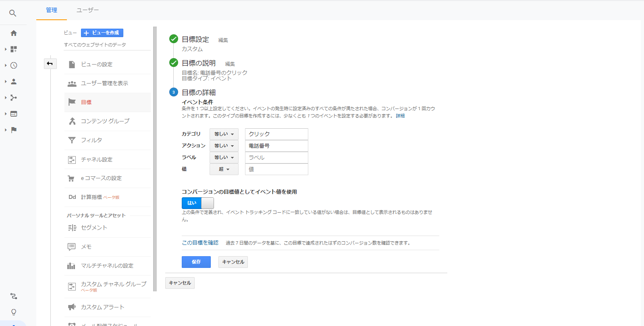The image size is (644, 326).
Task: Select ユーザー管理を表示 menu item
Action: click(x=108, y=84)
